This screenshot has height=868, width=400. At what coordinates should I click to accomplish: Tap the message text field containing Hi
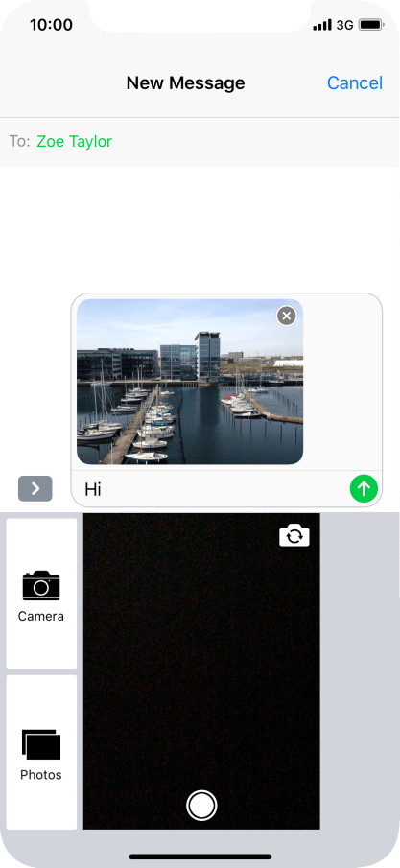210,489
